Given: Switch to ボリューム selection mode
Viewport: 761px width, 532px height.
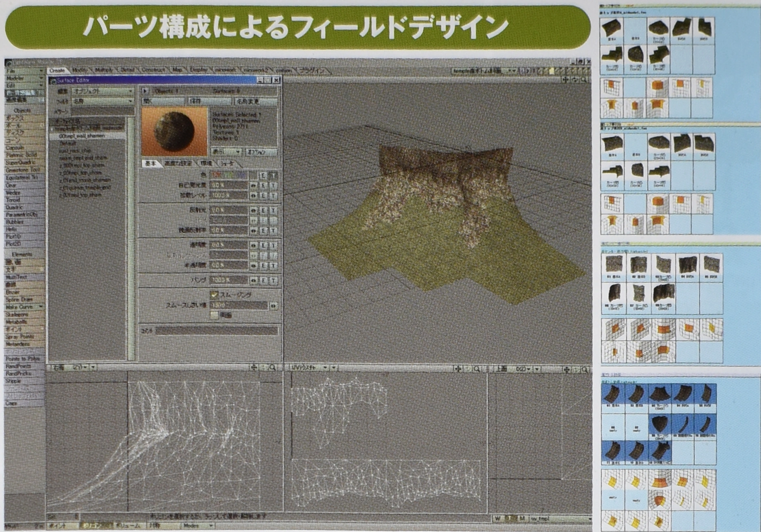Looking at the screenshot, I should 129,526.
